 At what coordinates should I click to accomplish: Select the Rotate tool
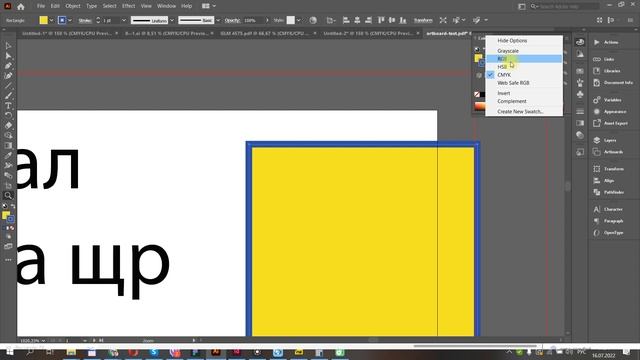(x=8, y=116)
